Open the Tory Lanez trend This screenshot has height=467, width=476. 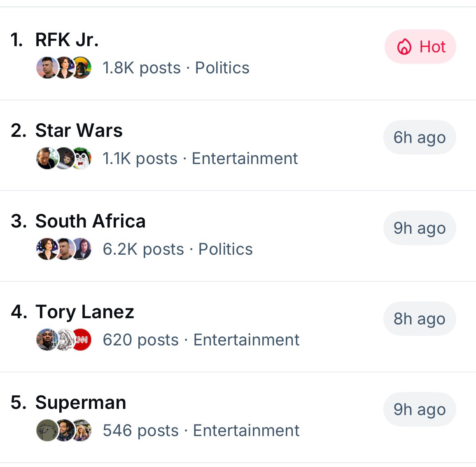pos(238,326)
